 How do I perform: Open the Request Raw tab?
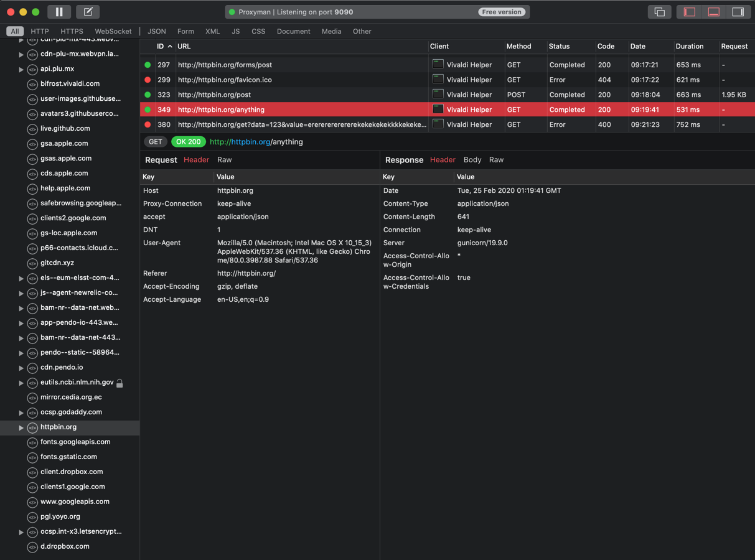coord(224,160)
